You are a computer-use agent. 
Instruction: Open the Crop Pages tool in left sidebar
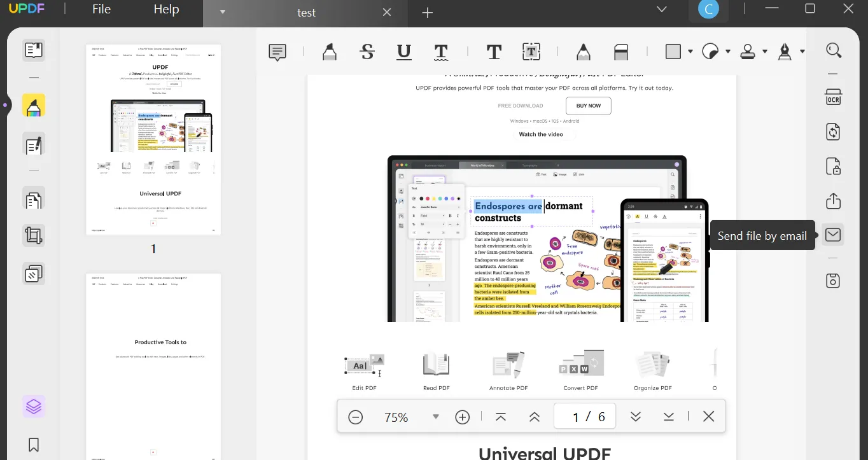tap(34, 236)
